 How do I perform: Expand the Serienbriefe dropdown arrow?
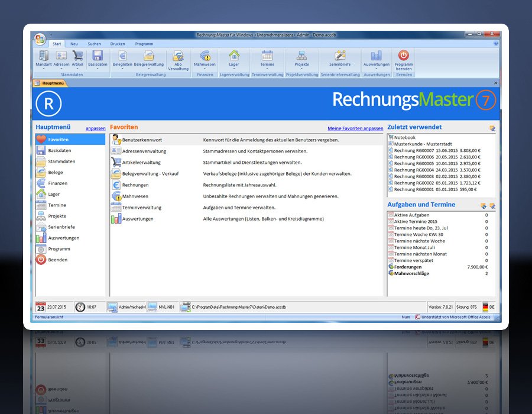[340, 69]
